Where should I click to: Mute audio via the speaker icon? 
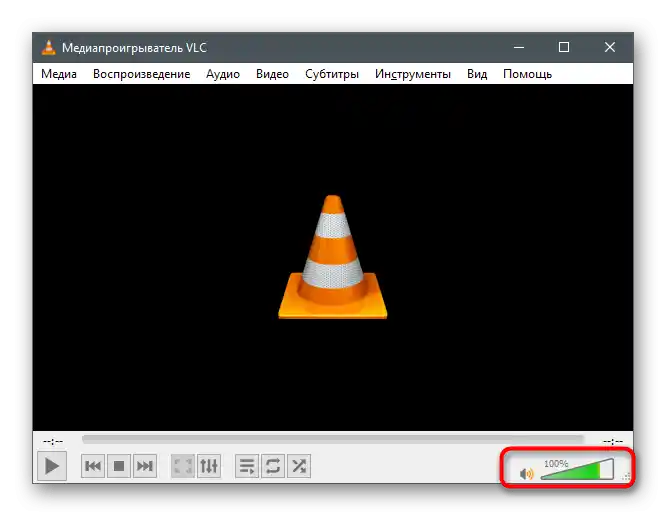[x=526, y=474]
